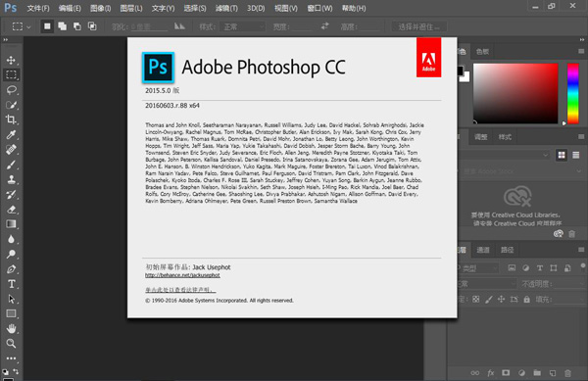Click the hue spectrum slider
The height and width of the screenshot is (381, 588).
tap(572, 93)
